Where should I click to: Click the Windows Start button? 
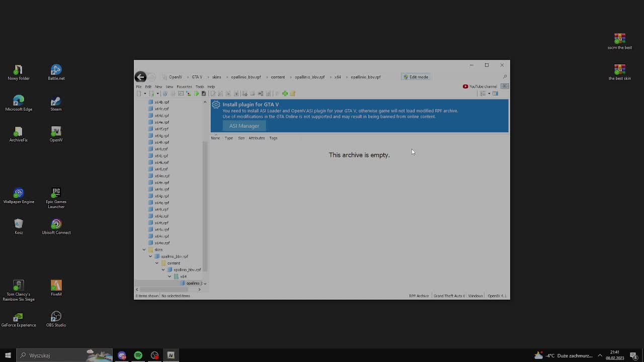(7, 355)
